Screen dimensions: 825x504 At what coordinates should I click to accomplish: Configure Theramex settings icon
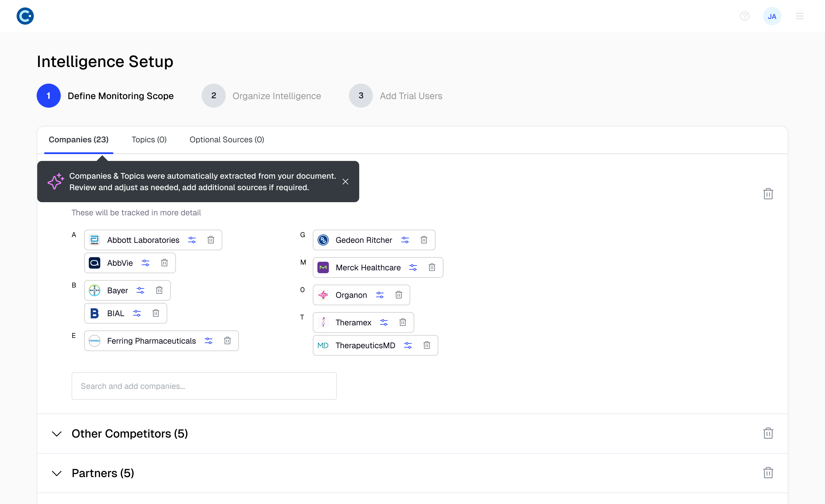[x=384, y=322]
